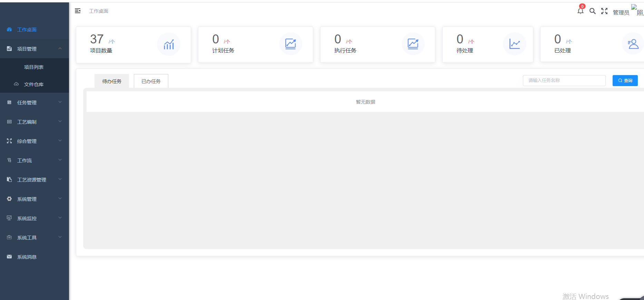Click the 系统监控 monitor icon

pos(9,218)
